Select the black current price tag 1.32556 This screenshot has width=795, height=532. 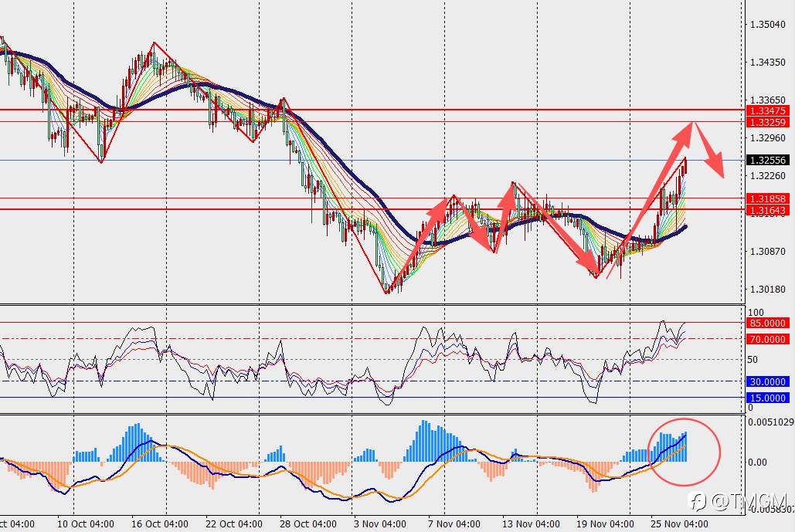click(768, 160)
